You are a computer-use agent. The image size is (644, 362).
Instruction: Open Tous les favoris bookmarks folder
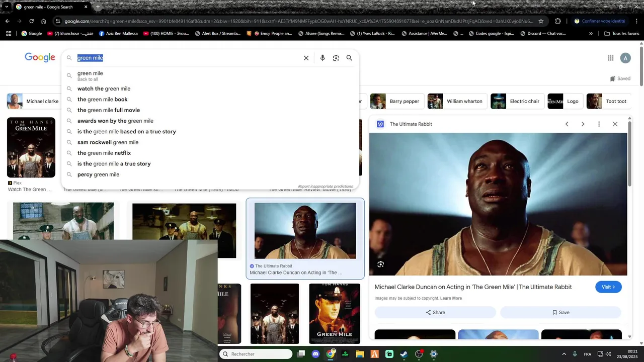coord(621,34)
